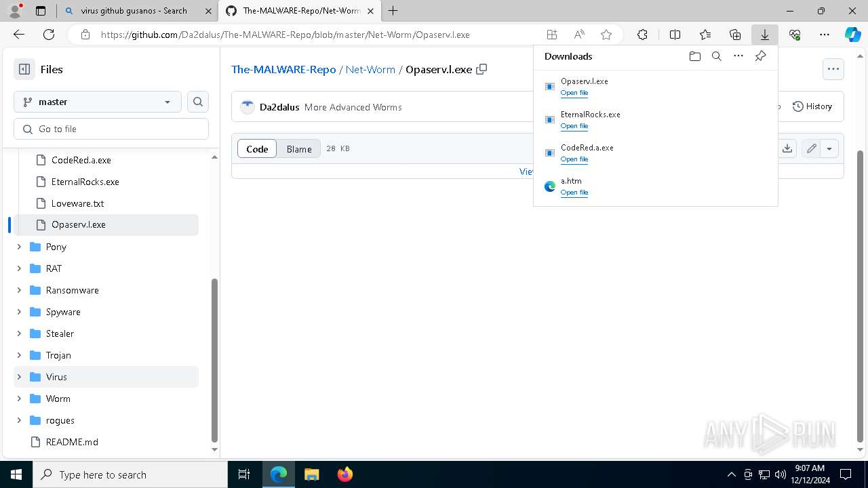Show hidden system tray icons
Viewport: 868px width, 488px height.
731,474
